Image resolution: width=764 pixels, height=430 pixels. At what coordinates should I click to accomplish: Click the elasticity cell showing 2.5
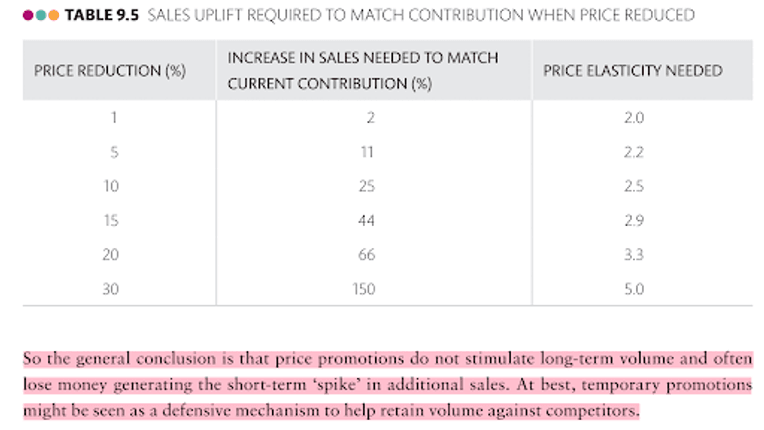[x=634, y=187]
